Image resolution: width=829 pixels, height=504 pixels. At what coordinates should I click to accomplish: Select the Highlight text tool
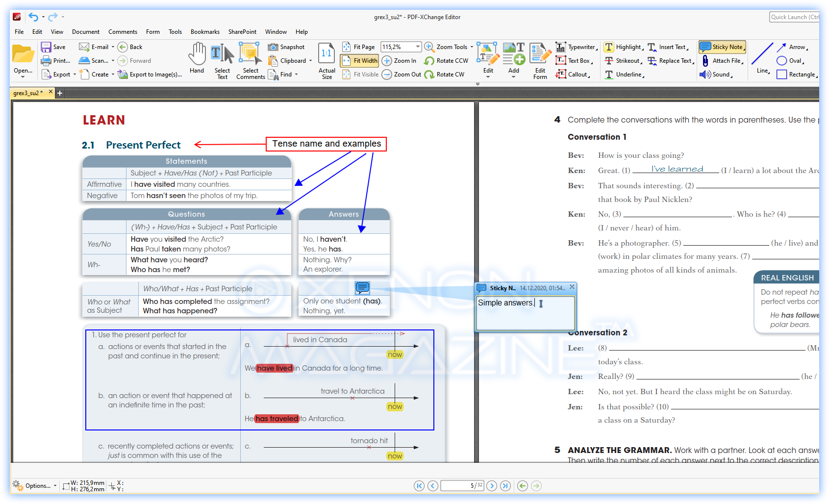click(x=624, y=47)
